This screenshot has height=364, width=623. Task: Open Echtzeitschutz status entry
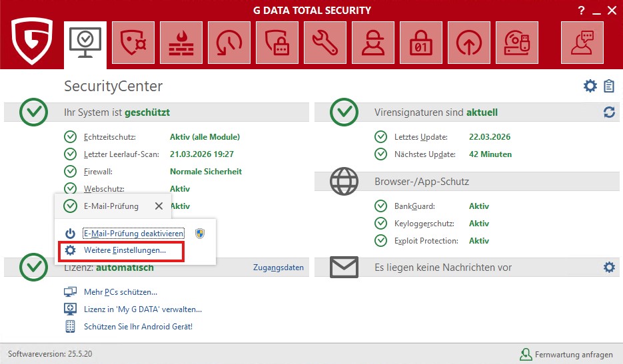point(110,137)
